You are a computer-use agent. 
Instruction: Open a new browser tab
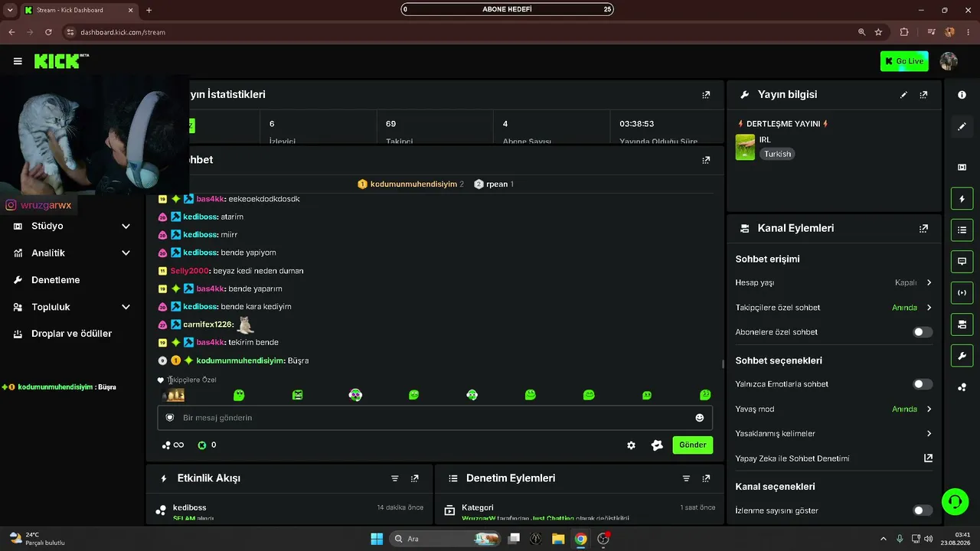tap(149, 10)
